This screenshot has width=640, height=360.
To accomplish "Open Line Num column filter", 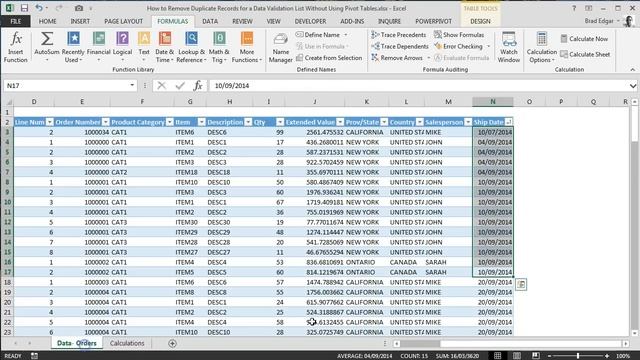I will (49, 122).
